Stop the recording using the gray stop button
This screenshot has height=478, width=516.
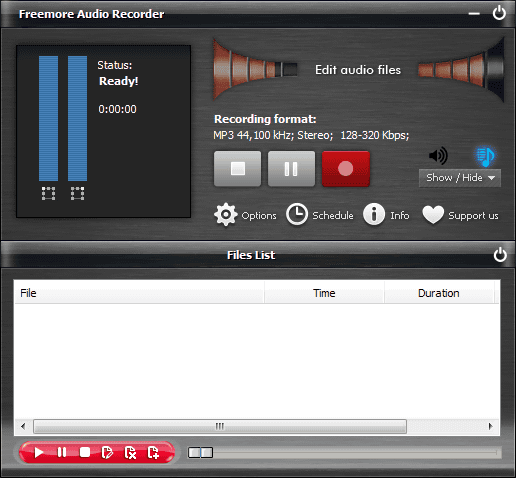[x=238, y=169]
